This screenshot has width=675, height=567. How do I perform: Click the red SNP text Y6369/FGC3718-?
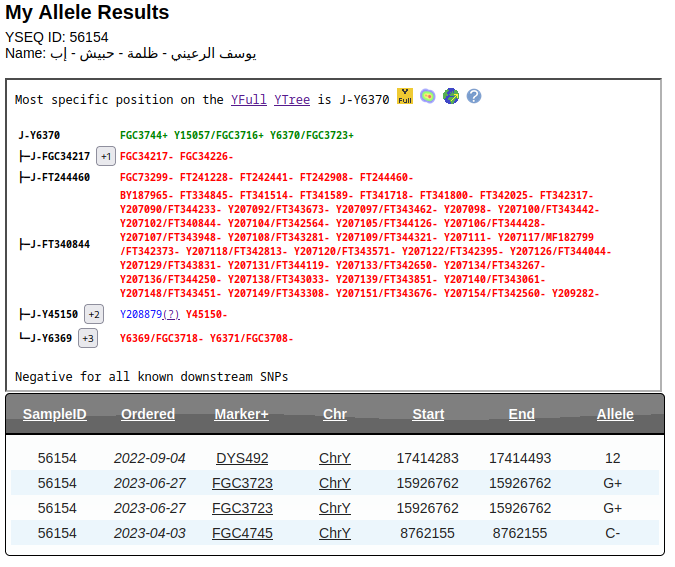(x=161, y=338)
